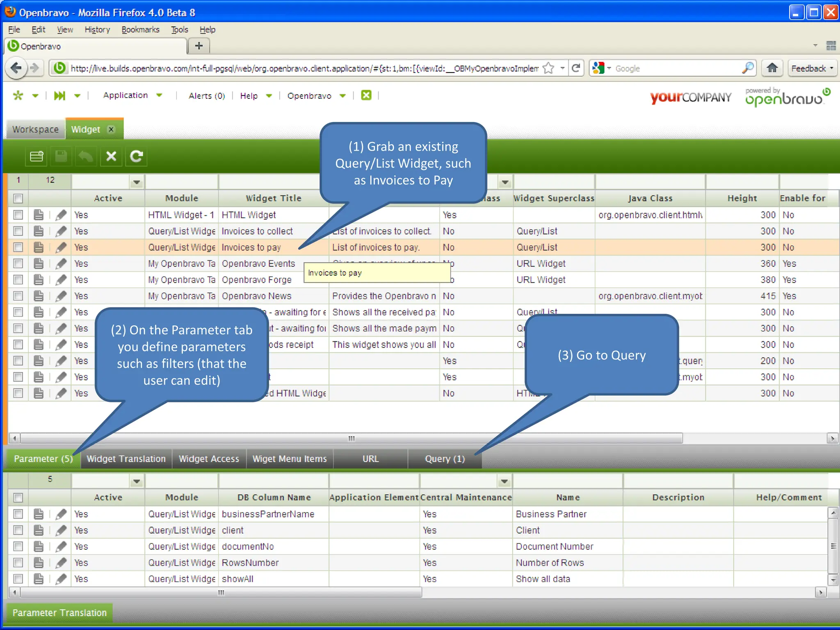Screen dimensions: 840x630
Task: Open the Query (1) tab
Action: [445, 459]
